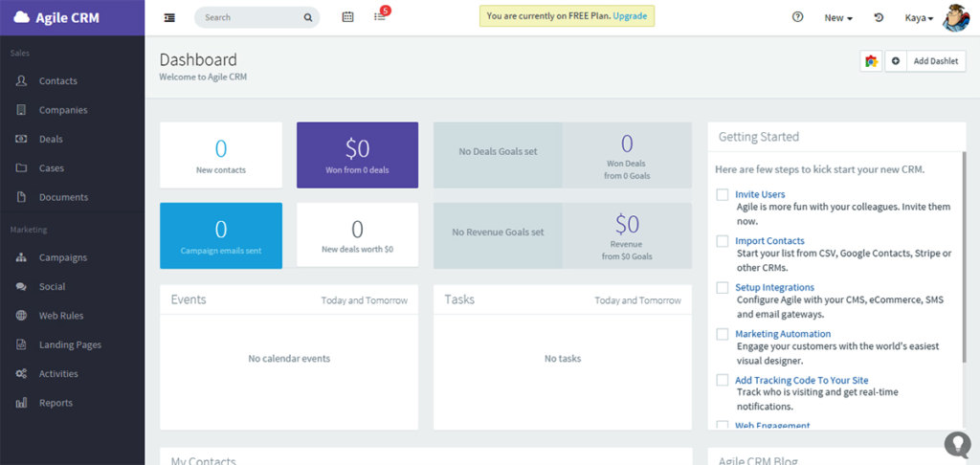Click the user avatar picture
The image size is (980, 465).
[956, 17]
